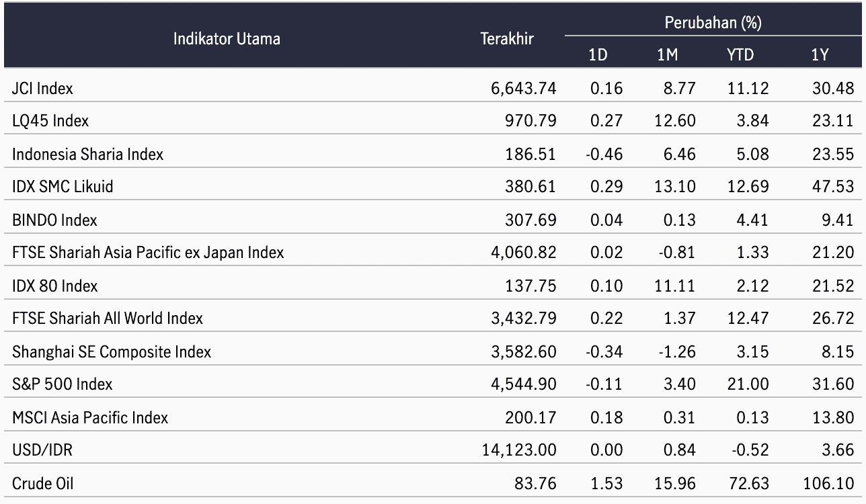Click the 1D column subheader
This screenshot has height=504, width=866.
point(598,55)
